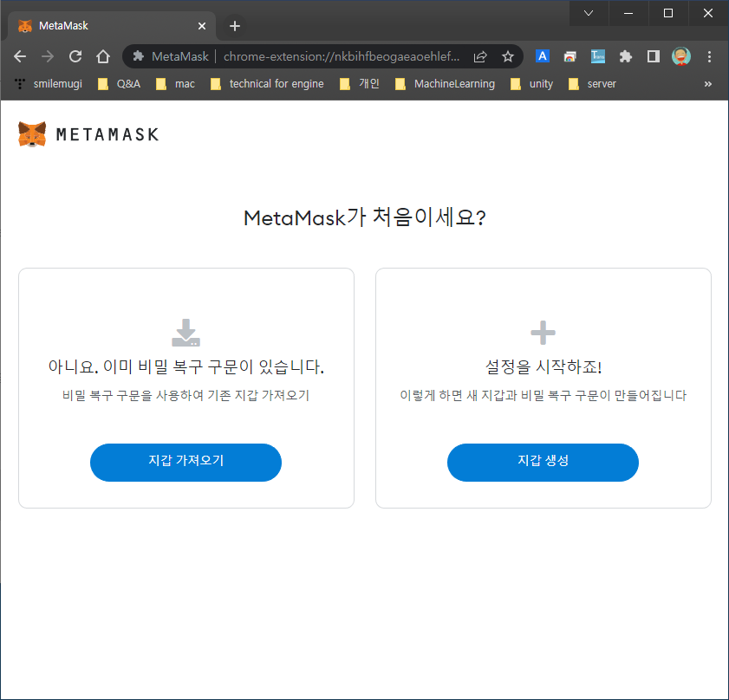Close the MetaMask tab

(202, 26)
